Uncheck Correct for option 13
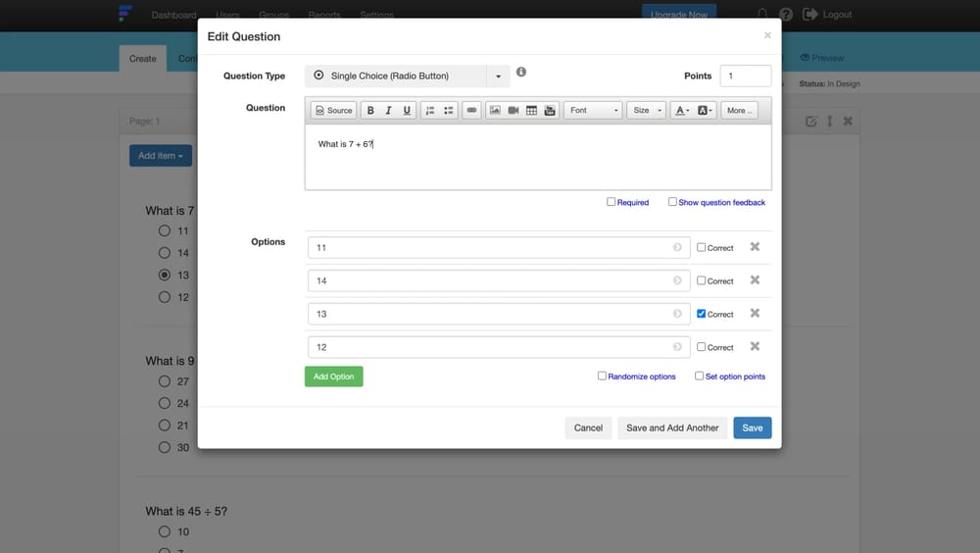Image resolution: width=980 pixels, height=553 pixels. 701,314
